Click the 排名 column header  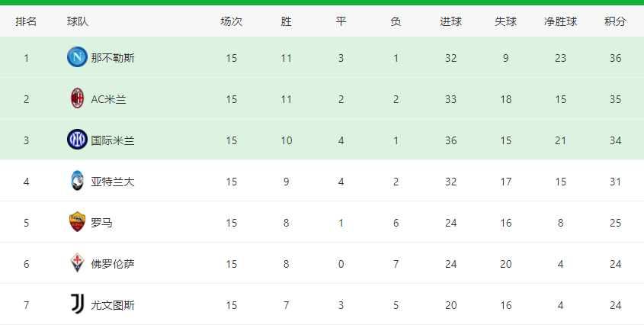26,21
